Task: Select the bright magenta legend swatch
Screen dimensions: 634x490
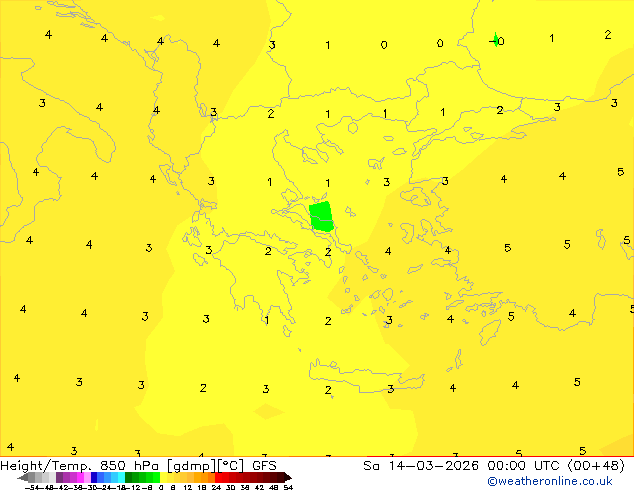Action: click(x=80, y=477)
